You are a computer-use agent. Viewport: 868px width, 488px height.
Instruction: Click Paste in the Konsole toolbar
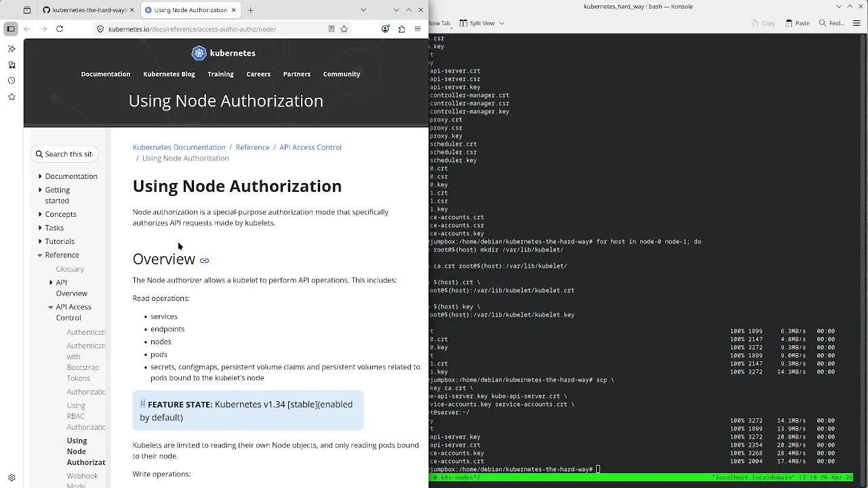click(x=797, y=23)
